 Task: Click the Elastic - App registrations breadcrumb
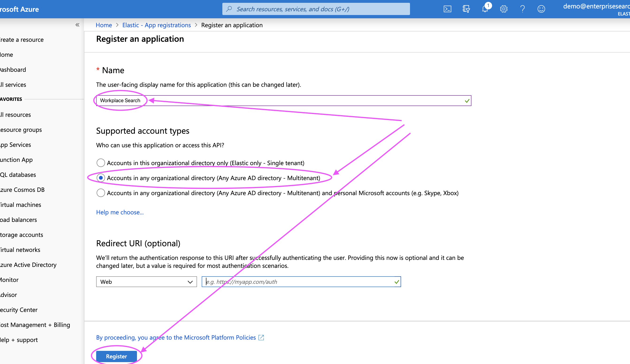point(156,25)
